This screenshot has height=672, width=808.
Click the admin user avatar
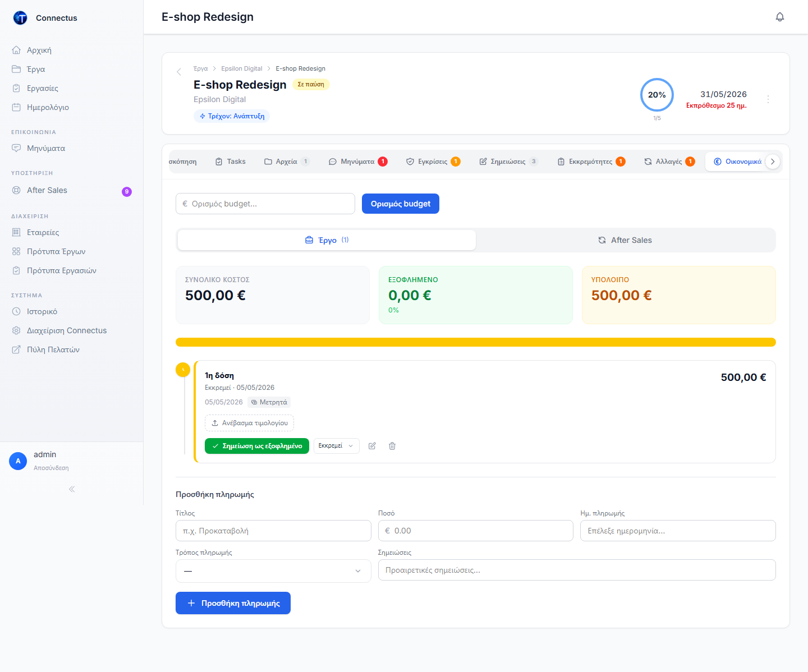(18, 461)
